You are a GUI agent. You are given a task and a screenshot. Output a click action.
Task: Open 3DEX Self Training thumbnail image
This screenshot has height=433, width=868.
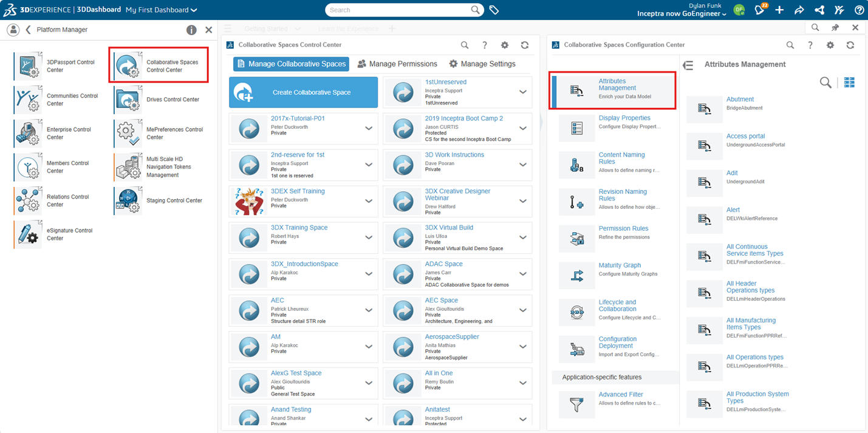point(249,201)
